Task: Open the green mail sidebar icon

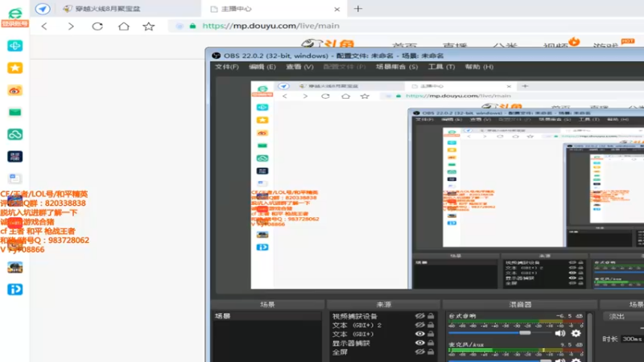Action: coord(14,113)
